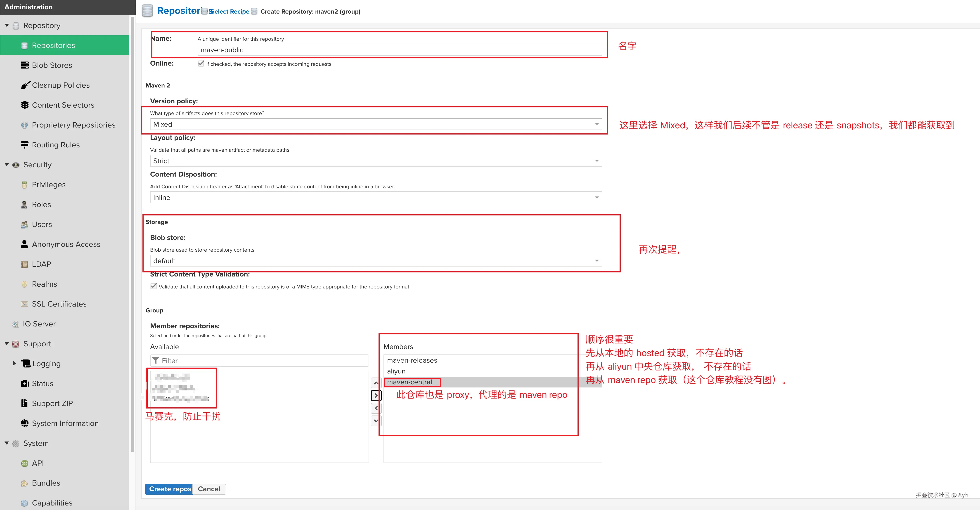Go to Select Recipe breadcrumb
The image size is (980, 510).
tap(230, 11)
